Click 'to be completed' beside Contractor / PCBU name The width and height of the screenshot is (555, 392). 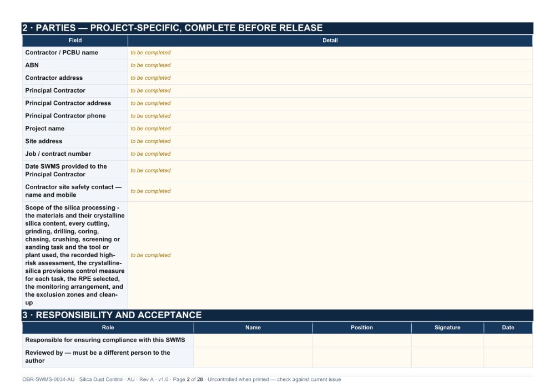pos(150,53)
